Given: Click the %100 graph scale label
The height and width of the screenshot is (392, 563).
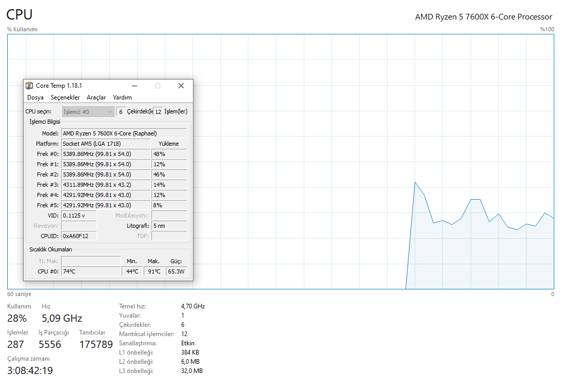Looking at the screenshot, I should tap(547, 29).
